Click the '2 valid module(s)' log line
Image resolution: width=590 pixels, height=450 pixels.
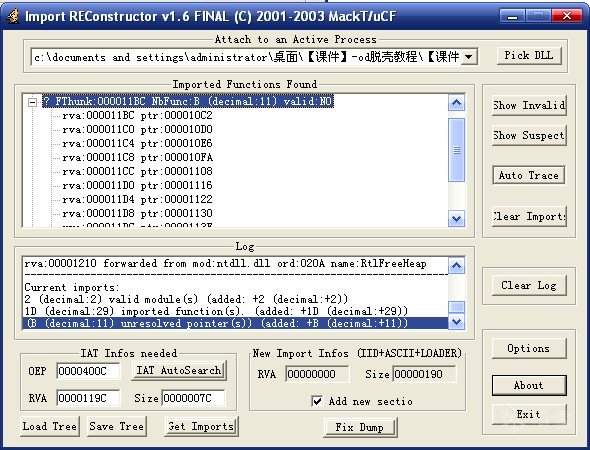186,299
